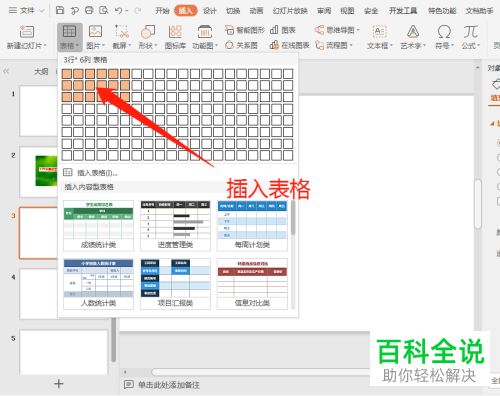Click the Print icon in quick toolbar
Image resolution: width=500 pixels, height=396 pixels.
[x=89, y=11]
